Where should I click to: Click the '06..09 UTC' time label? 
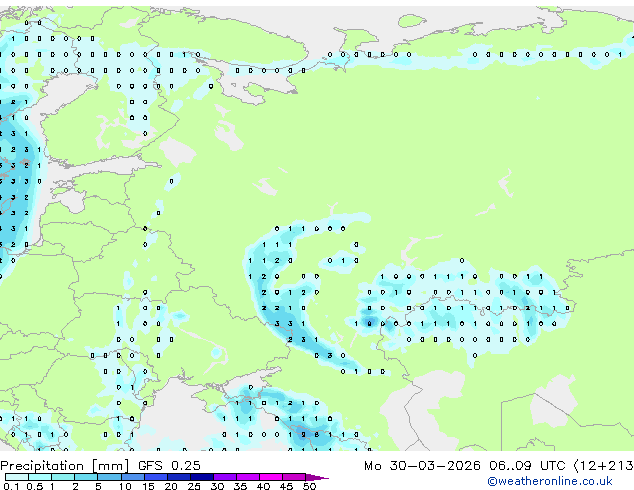pos(527,466)
